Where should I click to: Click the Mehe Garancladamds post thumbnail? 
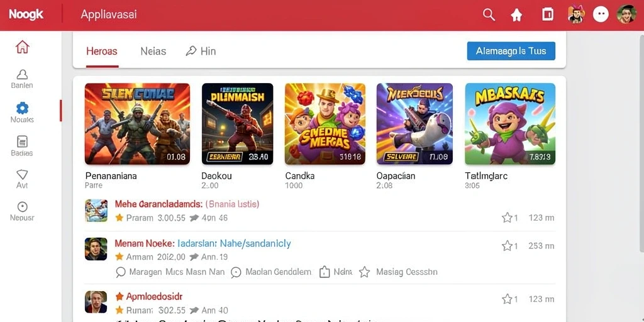pyautogui.click(x=96, y=210)
